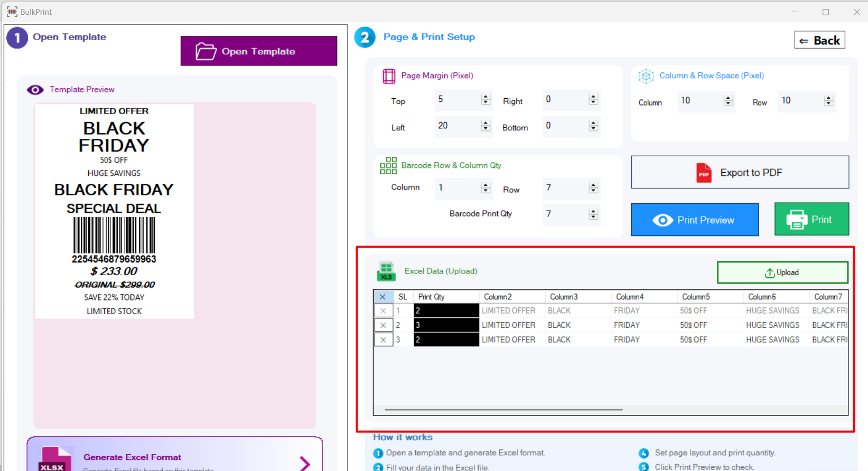Go Back to previous step

(819, 40)
